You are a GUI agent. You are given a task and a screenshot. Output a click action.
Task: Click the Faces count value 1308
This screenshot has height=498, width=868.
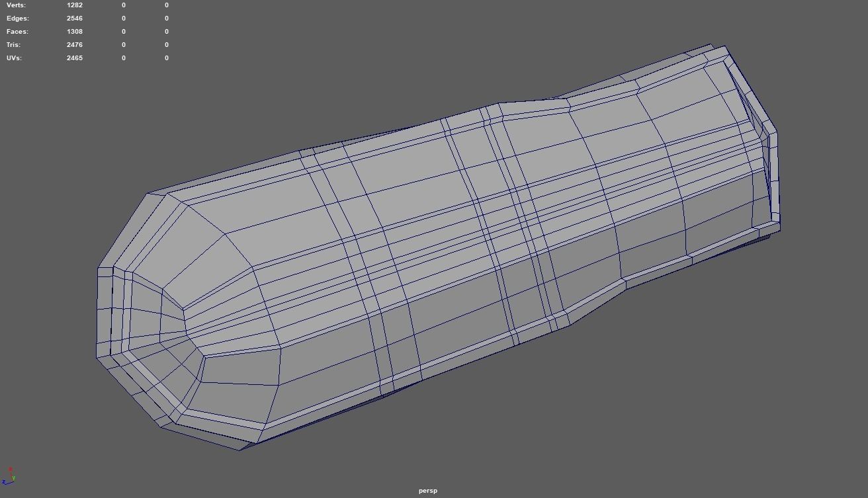(75, 32)
